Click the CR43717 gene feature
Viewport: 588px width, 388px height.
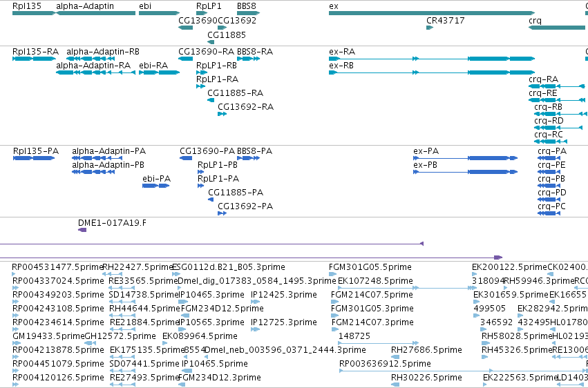pos(430,28)
